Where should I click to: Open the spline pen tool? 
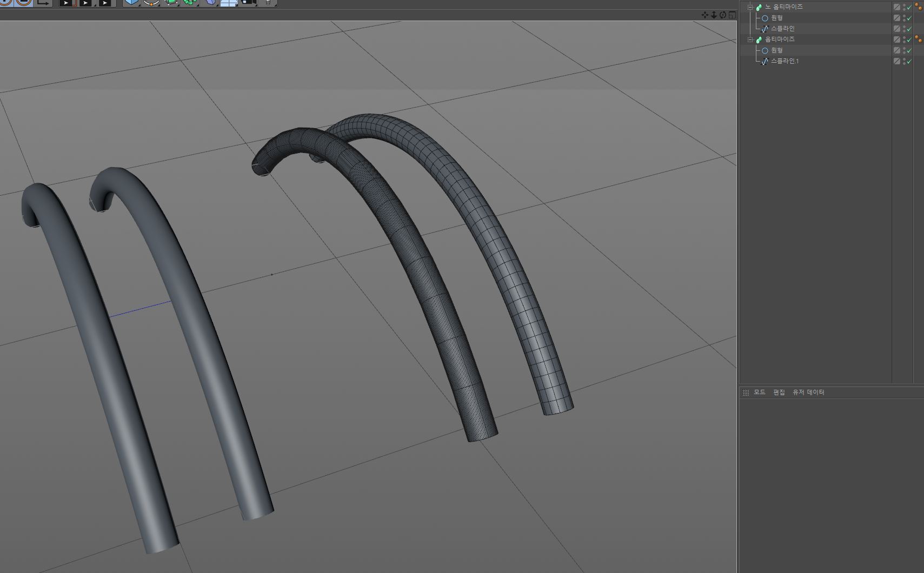151,2
